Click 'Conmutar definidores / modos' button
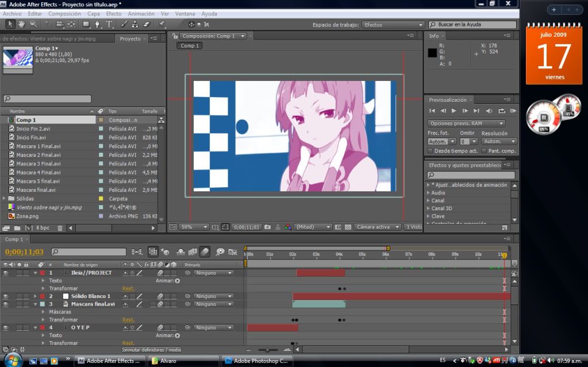 coord(152,350)
